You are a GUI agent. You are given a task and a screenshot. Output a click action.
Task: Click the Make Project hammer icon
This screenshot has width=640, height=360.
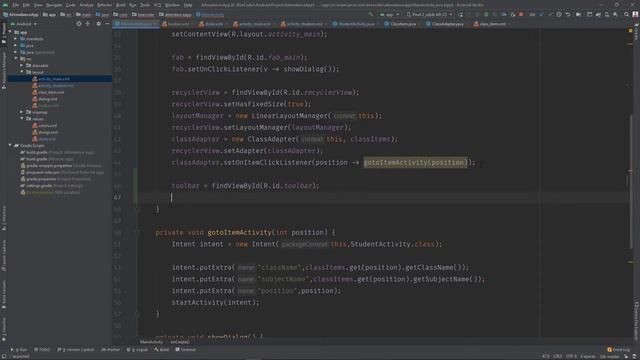[x=371, y=14]
